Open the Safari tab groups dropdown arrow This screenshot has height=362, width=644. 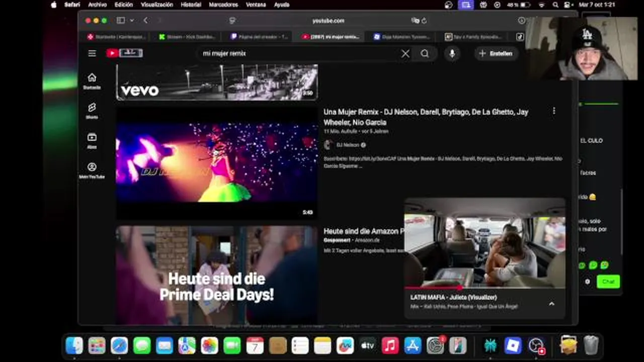pos(132,21)
